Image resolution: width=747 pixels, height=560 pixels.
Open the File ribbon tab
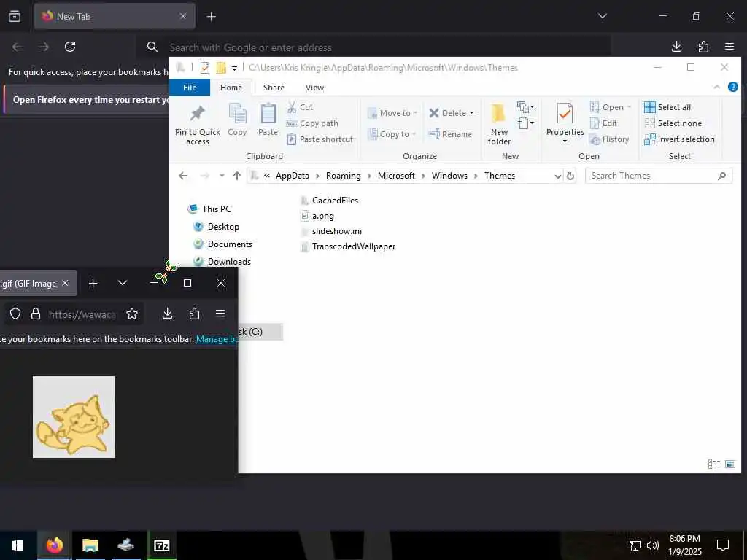tap(190, 87)
